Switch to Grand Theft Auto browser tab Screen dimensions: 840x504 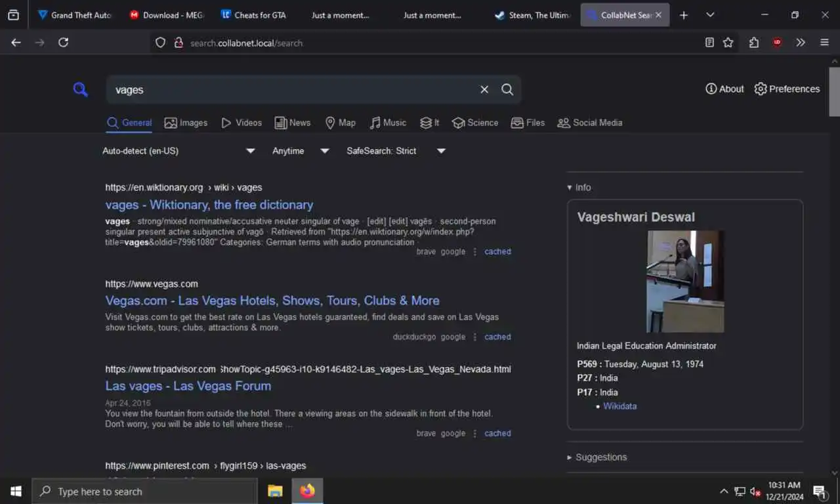(x=74, y=15)
